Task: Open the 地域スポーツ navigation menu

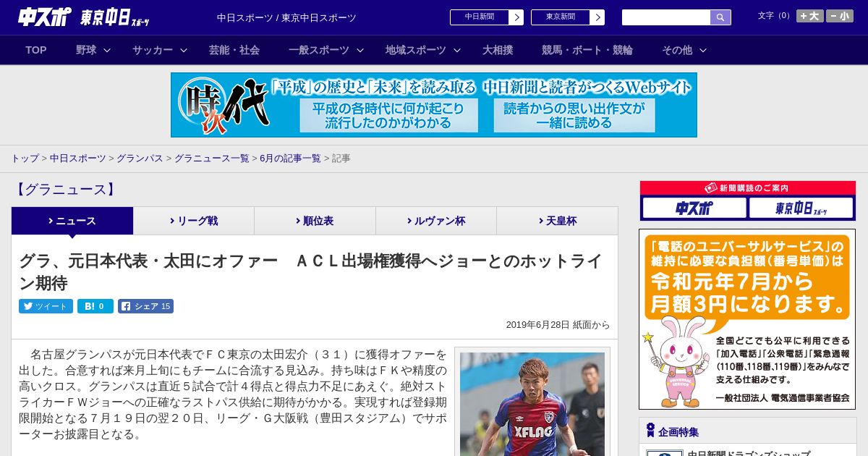Action: pyautogui.click(x=416, y=50)
